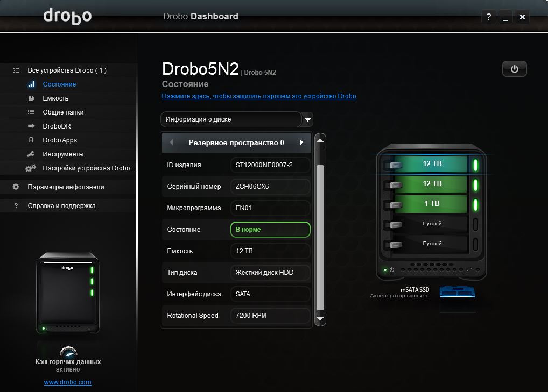The width and height of the screenshot is (548, 392).
Task: Open the Общие папки section
Action: click(63, 112)
